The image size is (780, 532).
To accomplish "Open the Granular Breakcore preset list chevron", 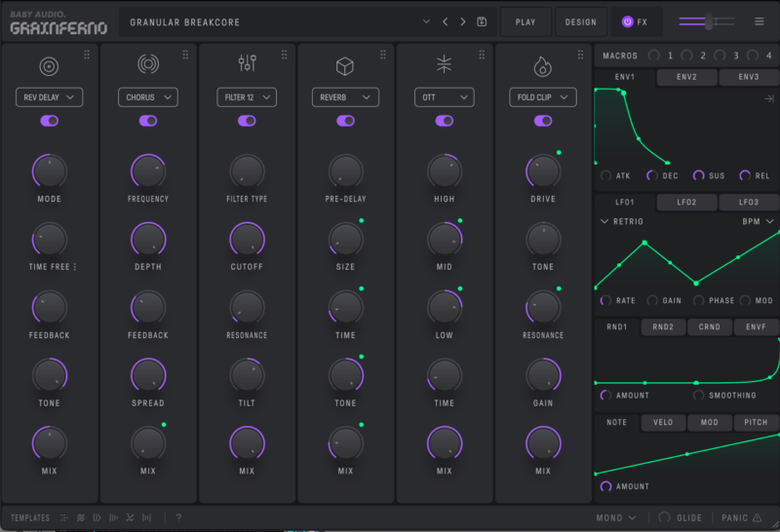I will pos(426,21).
